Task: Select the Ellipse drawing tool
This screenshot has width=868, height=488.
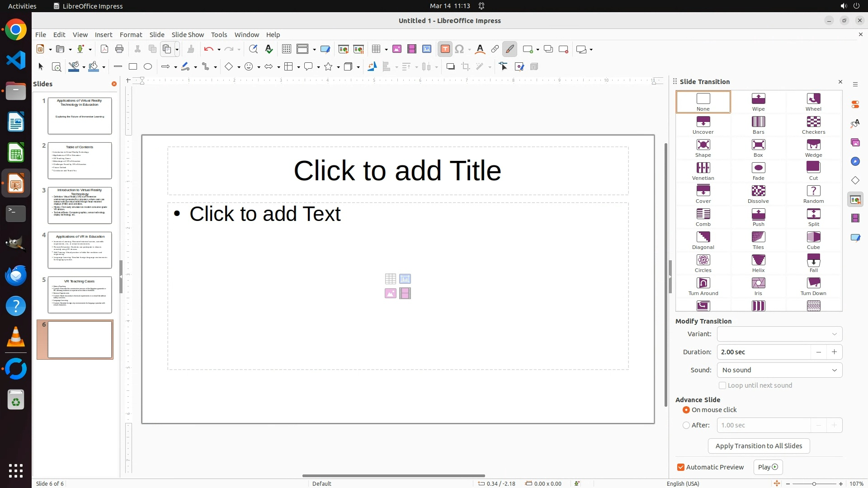Action: click(x=148, y=67)
